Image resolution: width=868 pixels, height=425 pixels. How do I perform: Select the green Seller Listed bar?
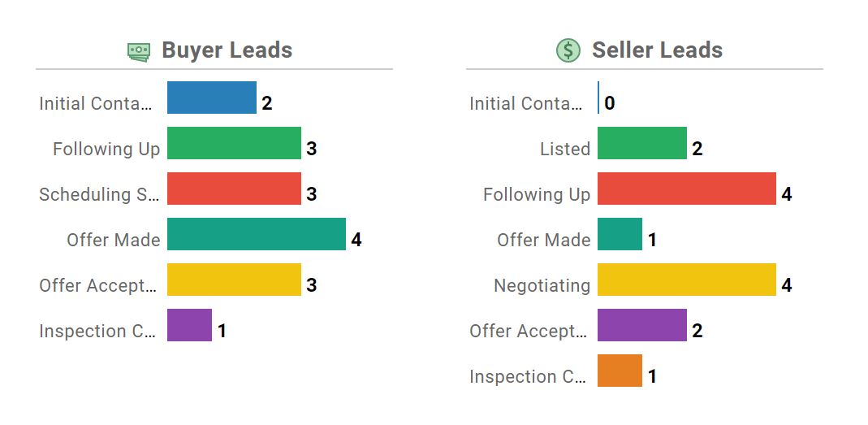pyautogui.click(x=641, y=143)
